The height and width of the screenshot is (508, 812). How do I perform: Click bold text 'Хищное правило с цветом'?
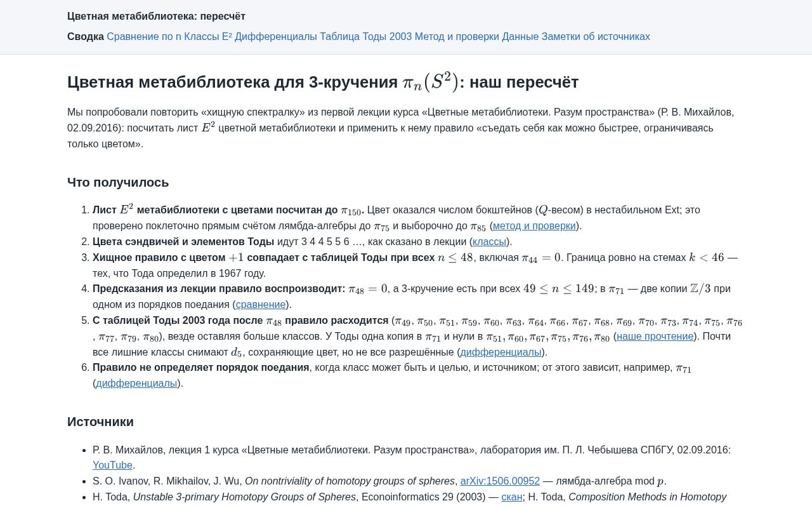point(159,258)
